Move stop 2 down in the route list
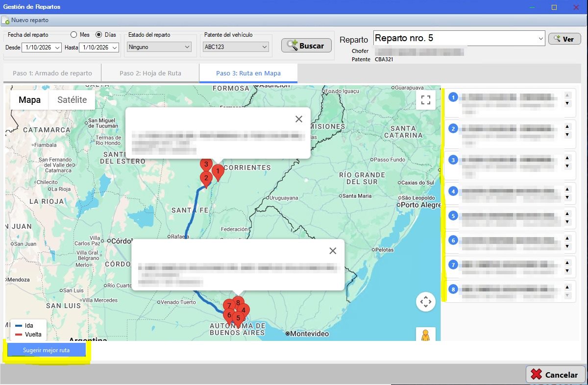This screenshot has height=385, width=588. point(567,135)
